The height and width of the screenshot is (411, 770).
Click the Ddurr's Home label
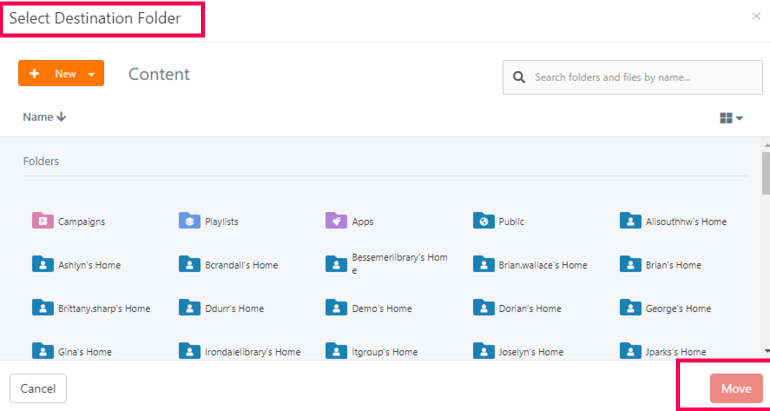(x=234, y=309)
